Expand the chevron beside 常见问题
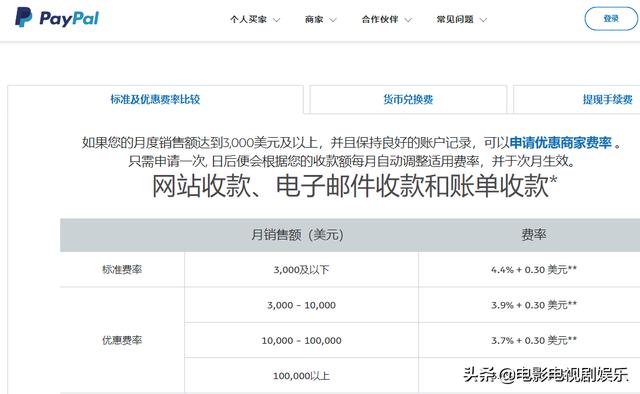Image resolution: width=640 pixels, height=394 pixels. [483, 20]
